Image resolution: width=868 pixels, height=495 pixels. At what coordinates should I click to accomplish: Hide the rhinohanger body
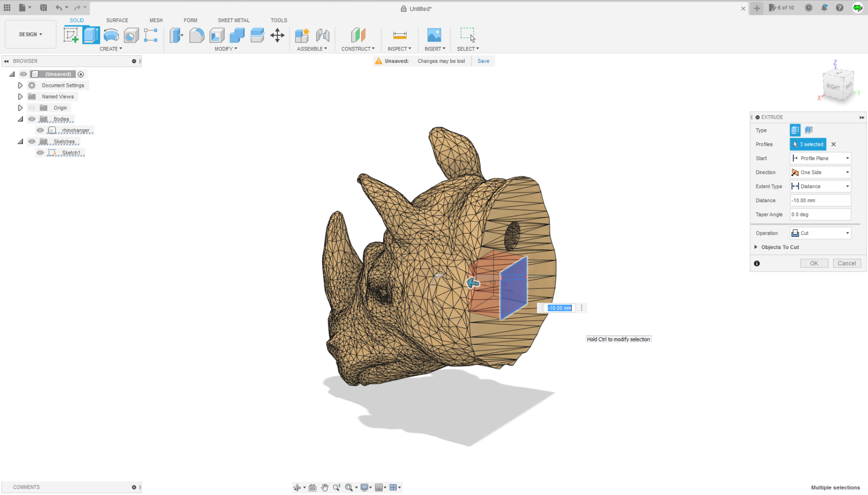[x=40, y=130]
